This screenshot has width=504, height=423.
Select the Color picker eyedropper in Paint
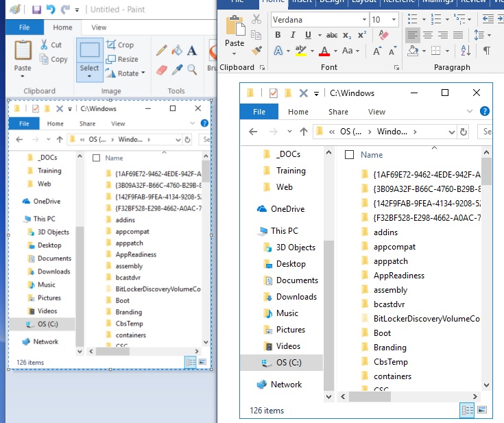(x=177, y=69)
